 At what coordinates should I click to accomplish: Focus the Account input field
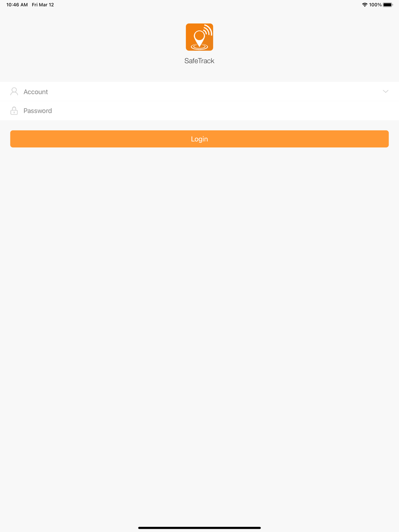pyautogui.click(x=199, y=92)
